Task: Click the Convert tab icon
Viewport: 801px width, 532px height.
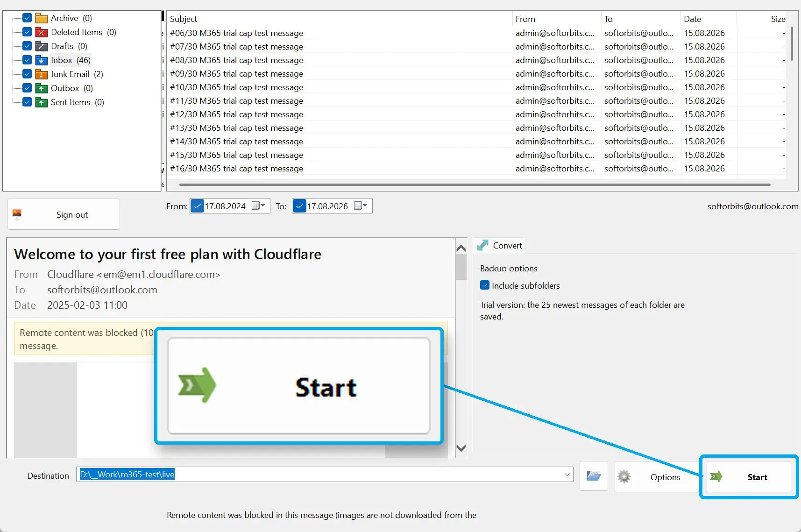Action: click(483, 245)
